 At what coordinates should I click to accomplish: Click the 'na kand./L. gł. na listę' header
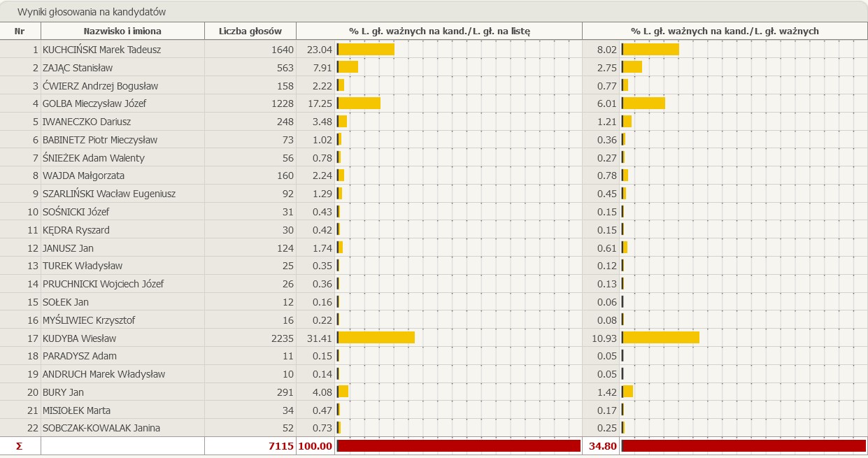(439, 31)
